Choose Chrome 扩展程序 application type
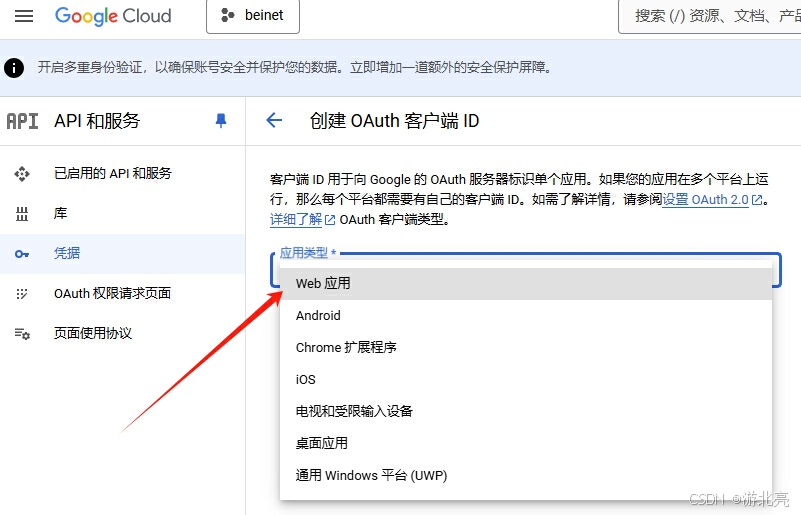Image resolution: width=801 pixels, height=515 pixels. (x=526, y=347)
